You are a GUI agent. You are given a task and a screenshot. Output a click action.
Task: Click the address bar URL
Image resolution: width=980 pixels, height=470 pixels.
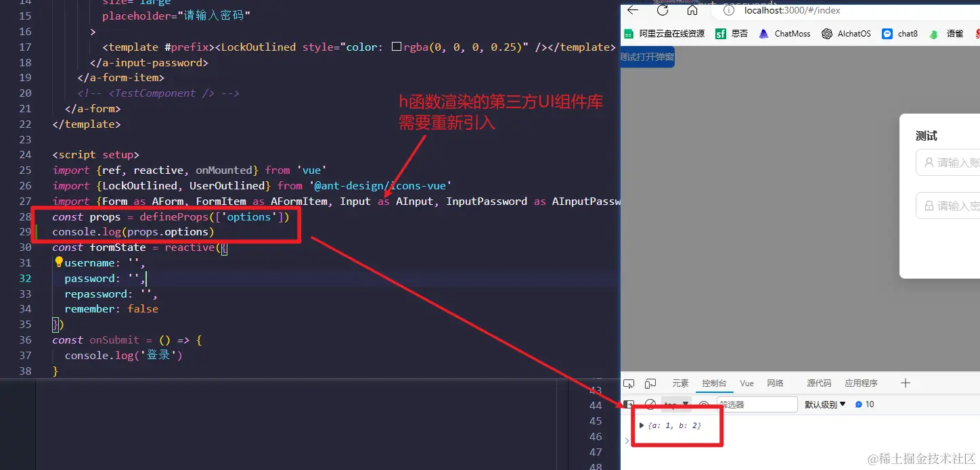792,11
